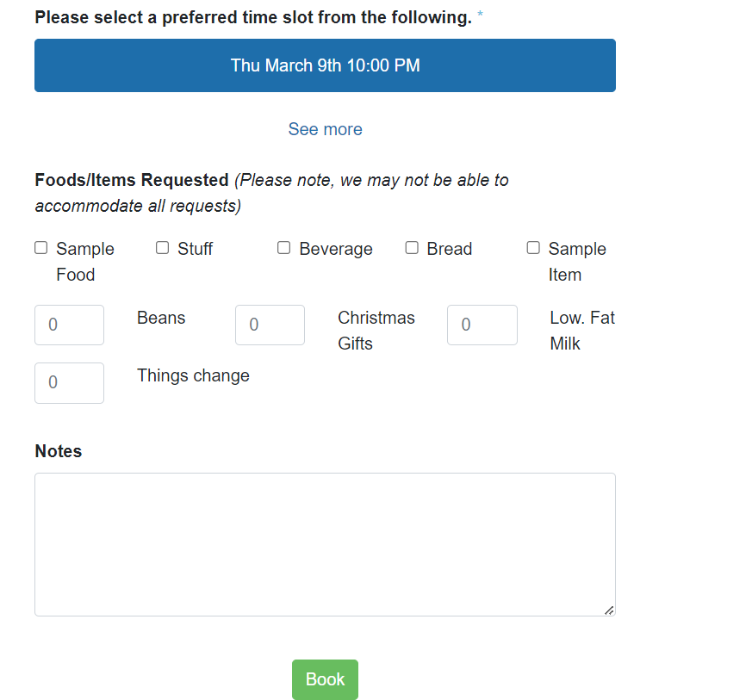Select the Thu March 9th 10:00 PM slot
752x700 pixels.
[325, 65]
